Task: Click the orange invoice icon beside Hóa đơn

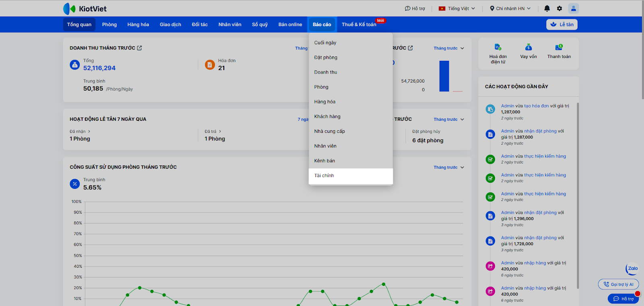Action: point(210,64)
